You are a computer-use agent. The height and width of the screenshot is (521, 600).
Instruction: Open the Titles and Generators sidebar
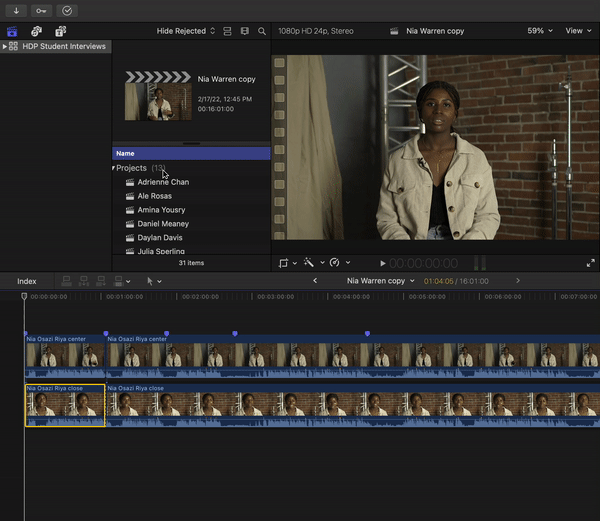click(60, 31)
